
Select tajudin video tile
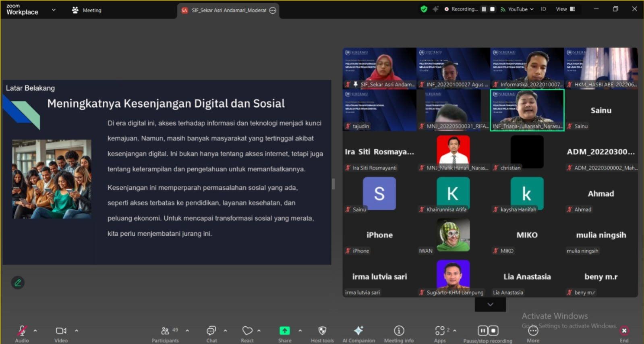[379, 110]
